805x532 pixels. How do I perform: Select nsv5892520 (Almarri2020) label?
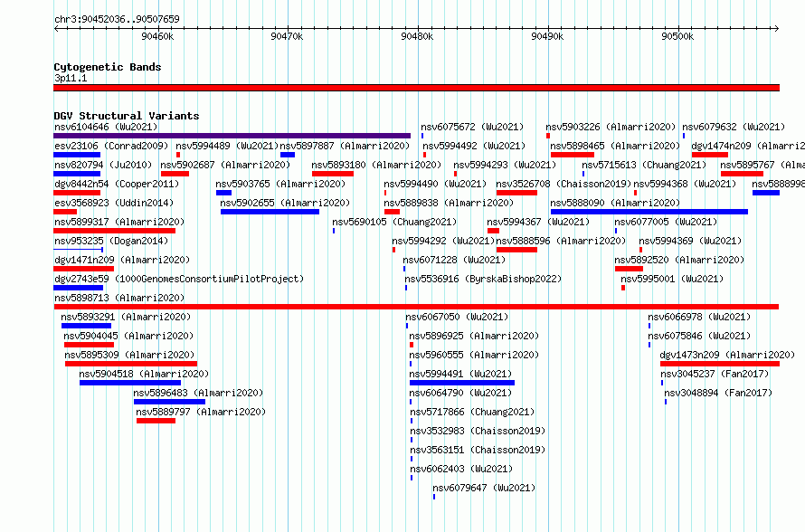pos(679,260)
